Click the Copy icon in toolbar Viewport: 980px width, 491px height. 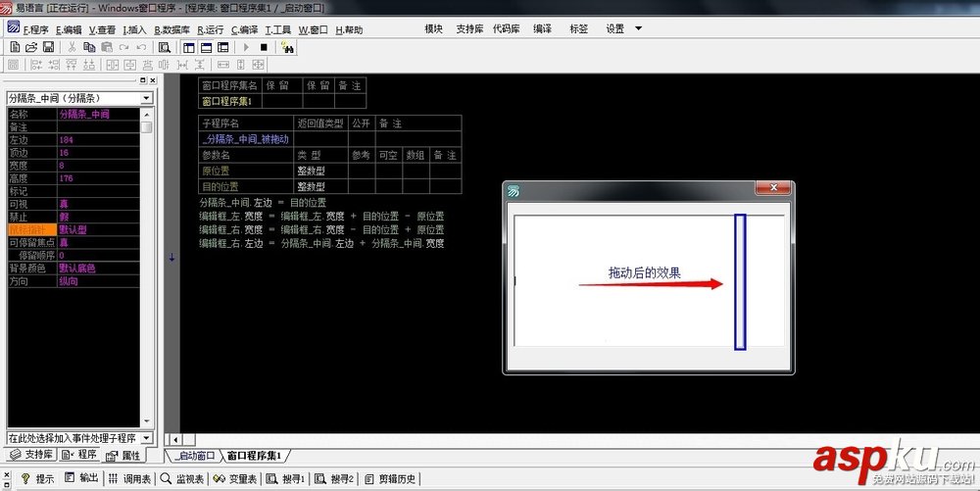tap(89, 47)
